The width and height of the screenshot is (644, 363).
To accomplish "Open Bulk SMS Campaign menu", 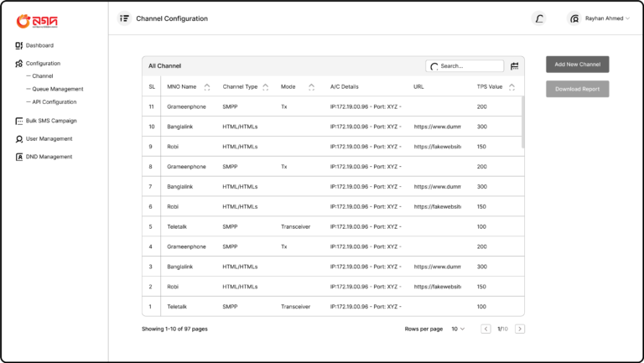I will [51, 121].
